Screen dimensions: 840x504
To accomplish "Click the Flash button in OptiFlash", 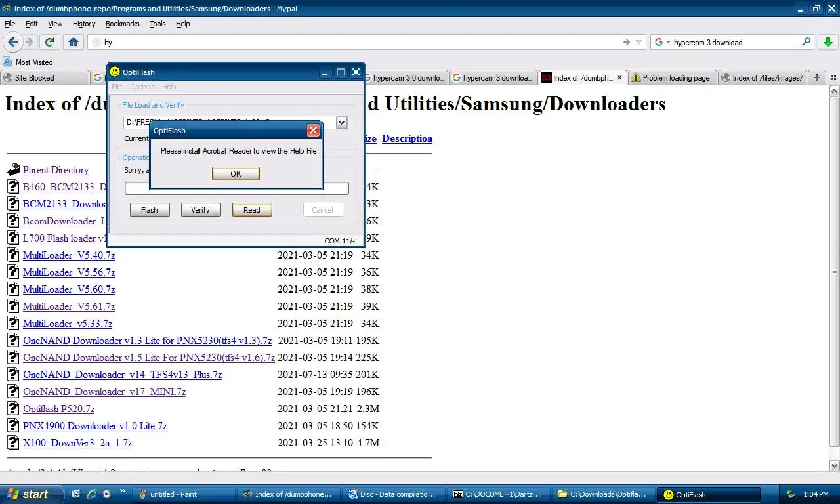I will tap(150, 210).
